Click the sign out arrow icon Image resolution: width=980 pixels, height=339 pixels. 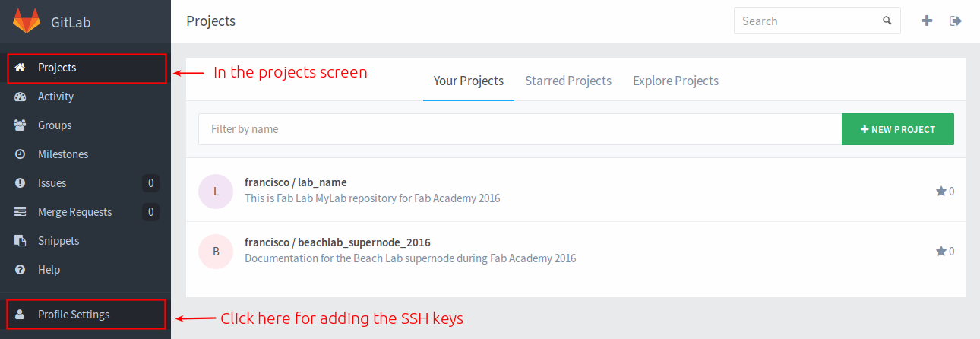tap(956, 21)
